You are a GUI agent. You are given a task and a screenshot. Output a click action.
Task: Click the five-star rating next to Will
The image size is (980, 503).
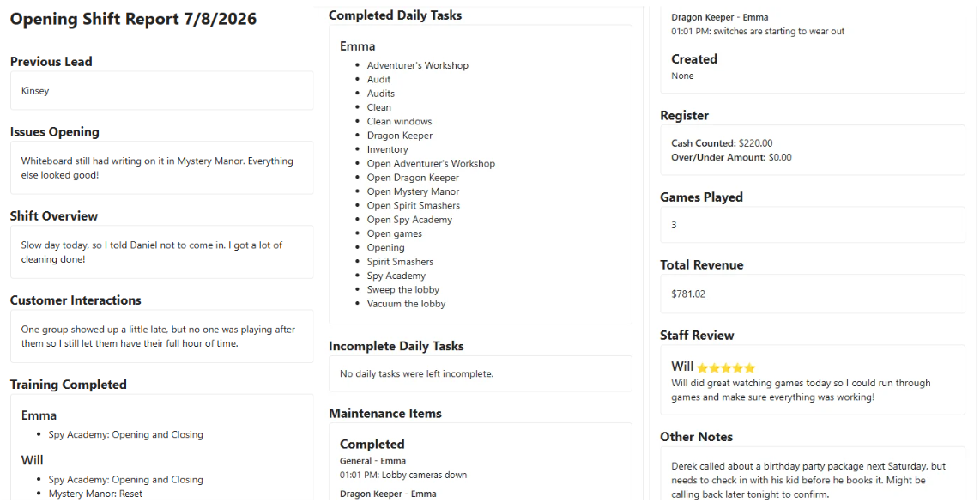point(726,368)
